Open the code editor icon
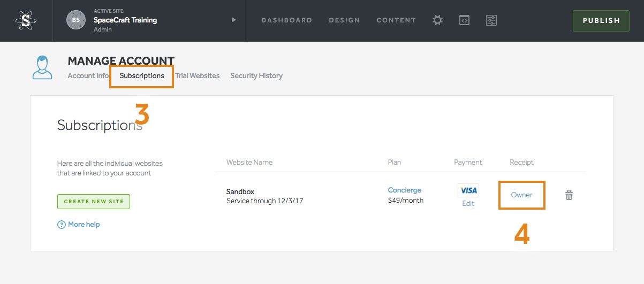The height and width of the screenshot is (284, 644). point(465,20)
